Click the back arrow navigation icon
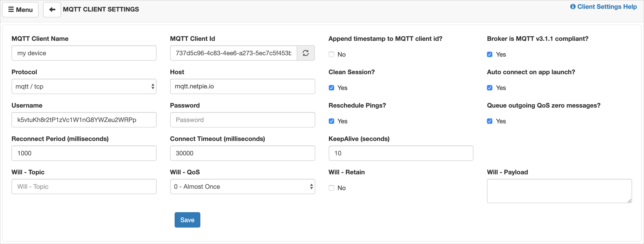The height and width of the screenshot is (244, 644). point(51,9)
